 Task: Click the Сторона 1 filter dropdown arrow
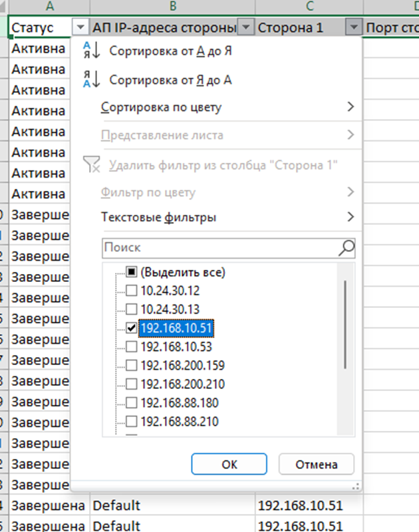tap(354, 27)
